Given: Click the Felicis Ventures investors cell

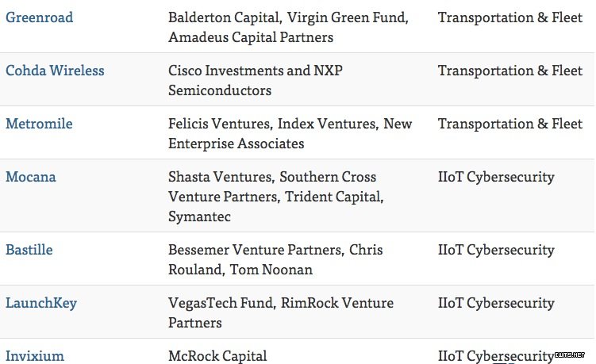Looking at the screenshot, I should point(290,134).
